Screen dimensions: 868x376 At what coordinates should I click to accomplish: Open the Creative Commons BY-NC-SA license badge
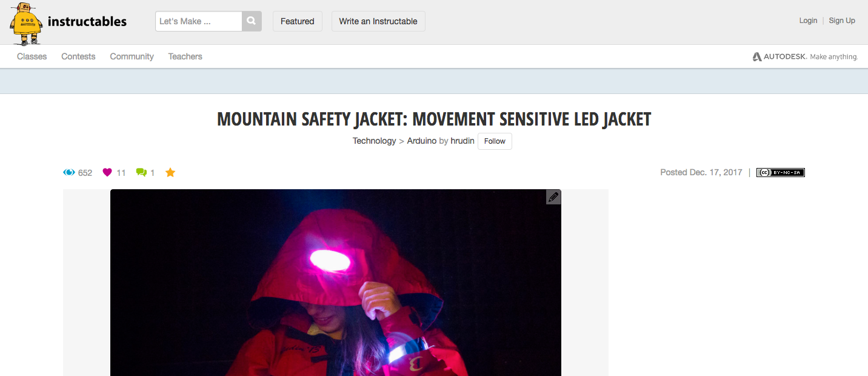[780, 172]
